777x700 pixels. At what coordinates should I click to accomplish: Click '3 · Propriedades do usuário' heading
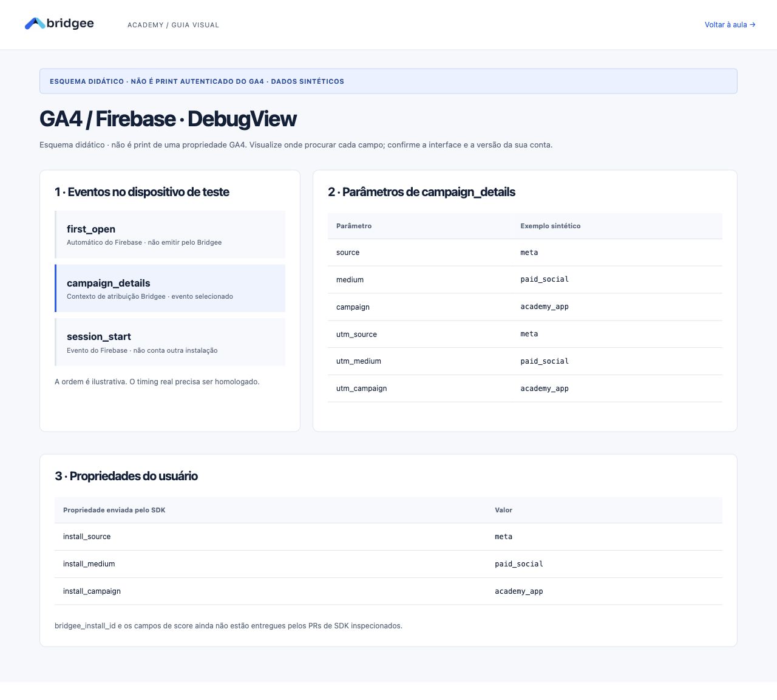pos(126,476)
